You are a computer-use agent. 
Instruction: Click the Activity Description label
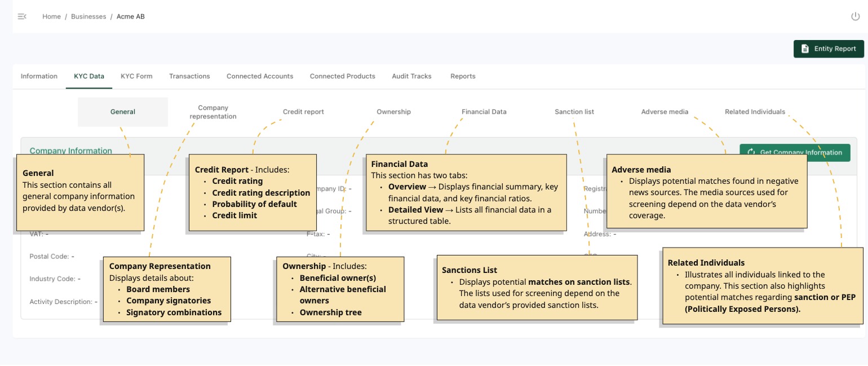click(x=61, y=302)
